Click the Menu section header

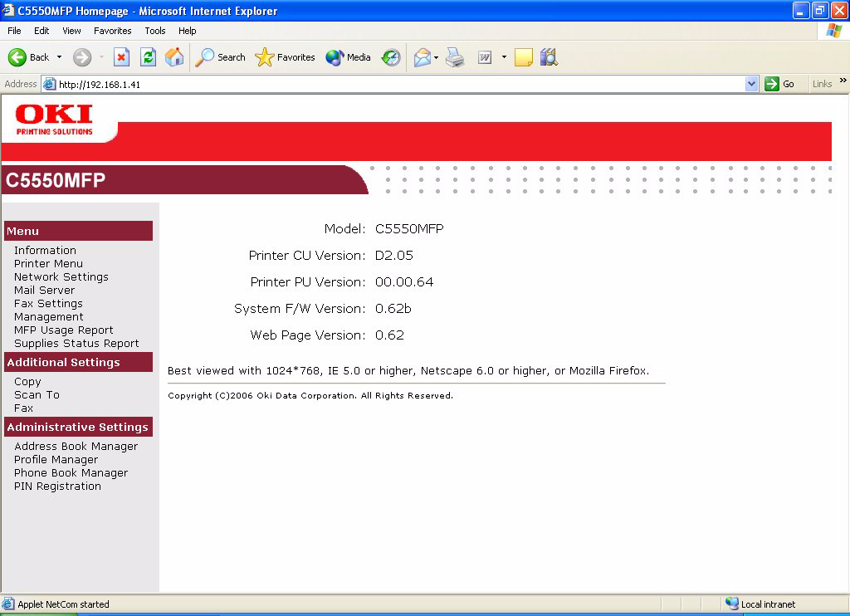tap(79, 231)
